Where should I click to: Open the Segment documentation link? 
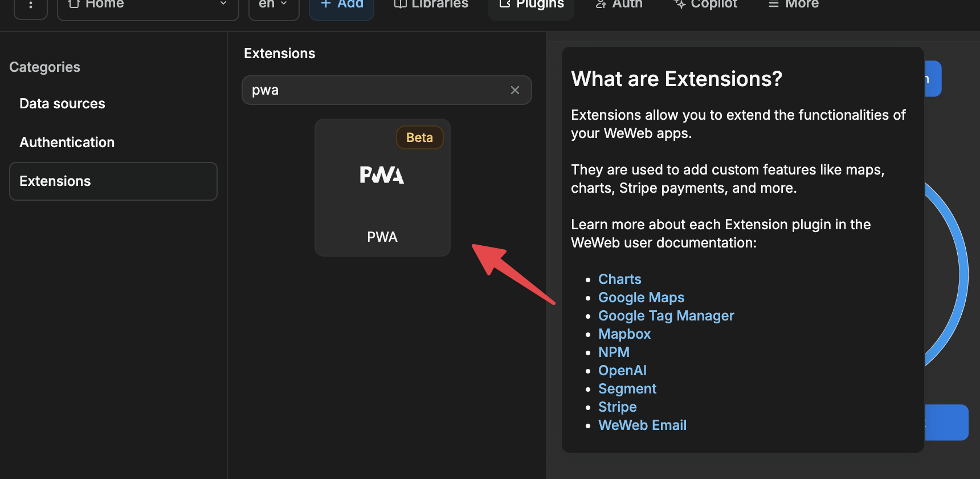(627, 389)
